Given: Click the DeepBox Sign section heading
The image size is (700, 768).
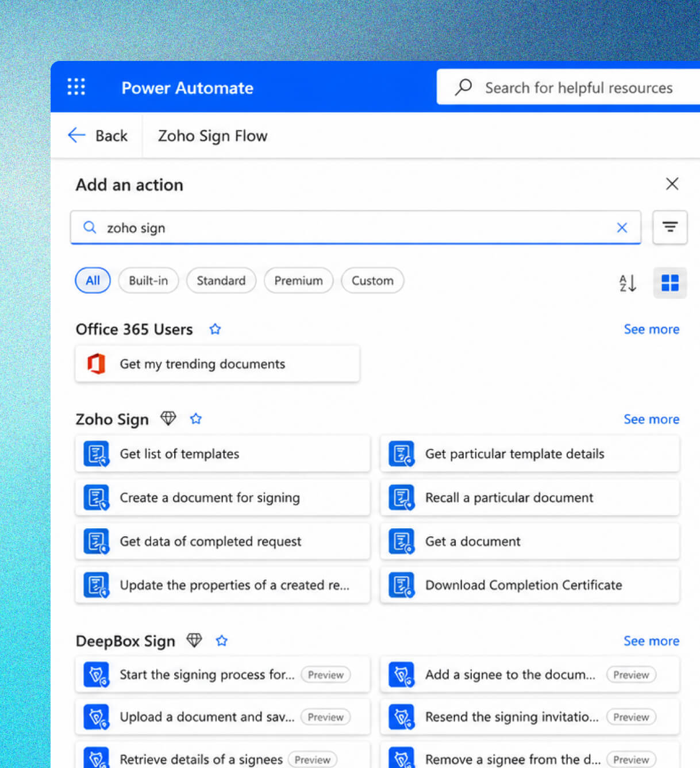Looking at the screenshot, I should click(125, 641).
